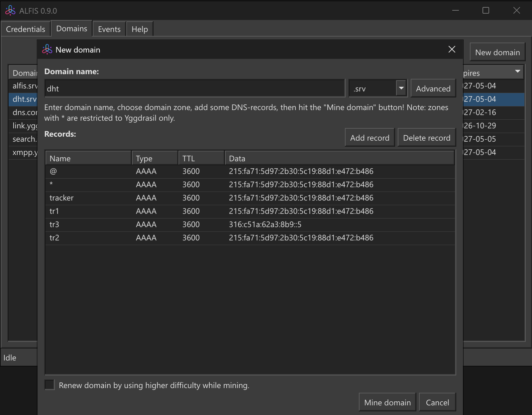Click the Mine domain button
This screenshot has width=532, height=415.
[387, 402]
